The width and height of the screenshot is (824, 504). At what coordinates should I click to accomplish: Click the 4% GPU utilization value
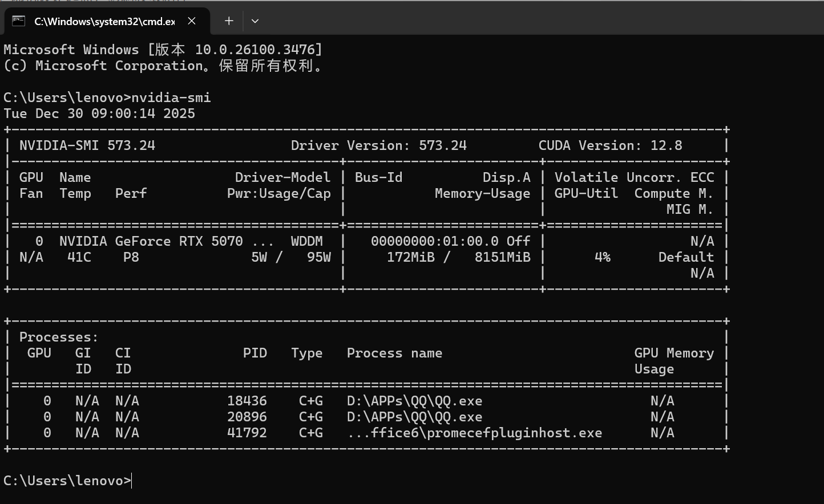603,257
